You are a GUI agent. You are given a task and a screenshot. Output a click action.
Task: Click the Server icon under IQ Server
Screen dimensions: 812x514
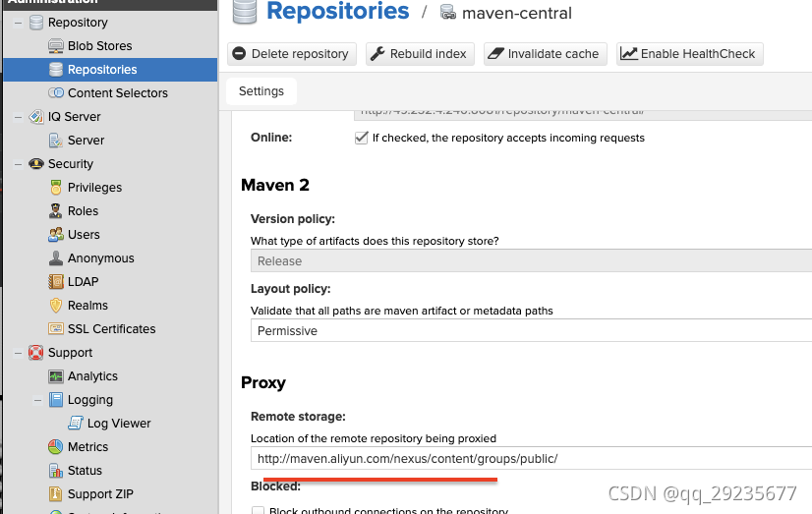tap(56, 141)
